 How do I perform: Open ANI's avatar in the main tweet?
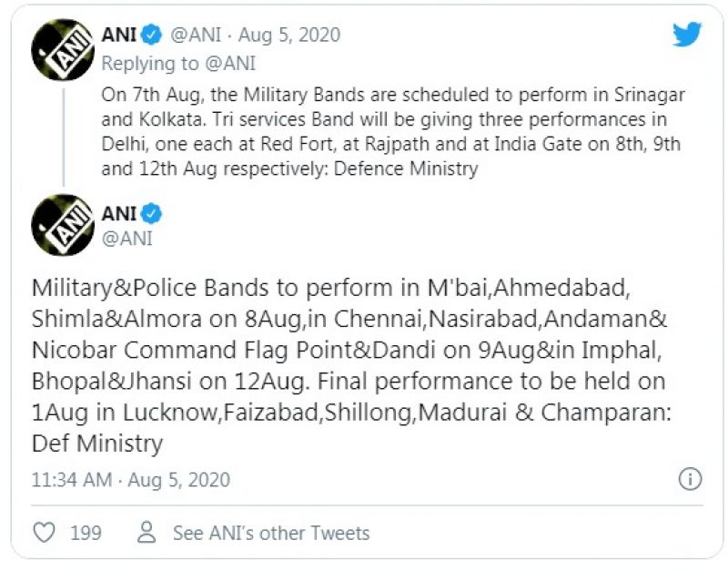pyautogui.click(x=63, y=225)
